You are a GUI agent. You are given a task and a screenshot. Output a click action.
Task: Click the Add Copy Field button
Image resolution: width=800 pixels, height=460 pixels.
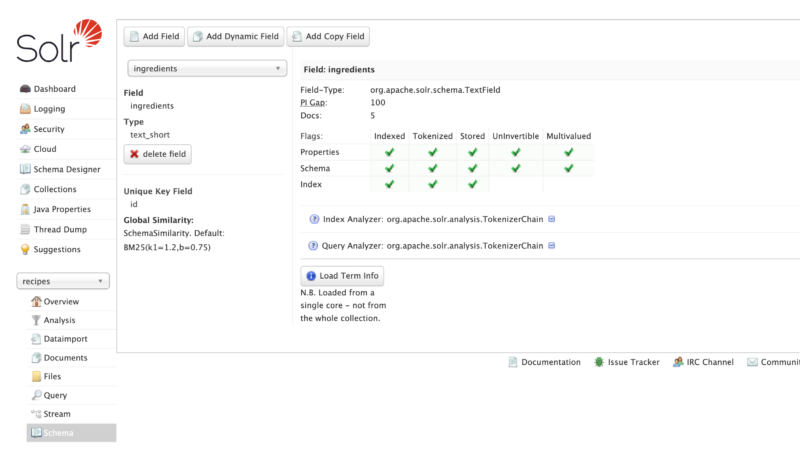coord(328,37)
